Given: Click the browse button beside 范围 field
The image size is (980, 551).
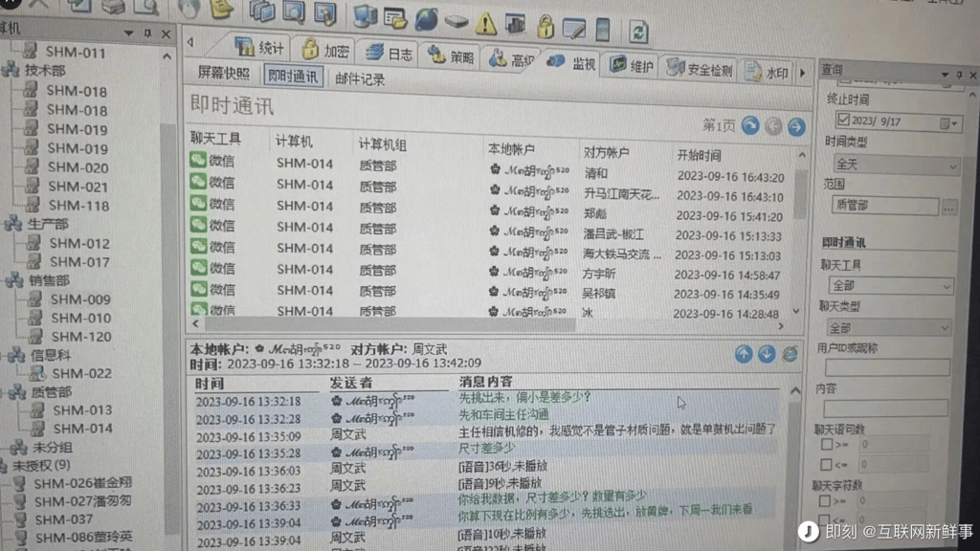Looking at the screenshot, I should click(x=949, y=206).
